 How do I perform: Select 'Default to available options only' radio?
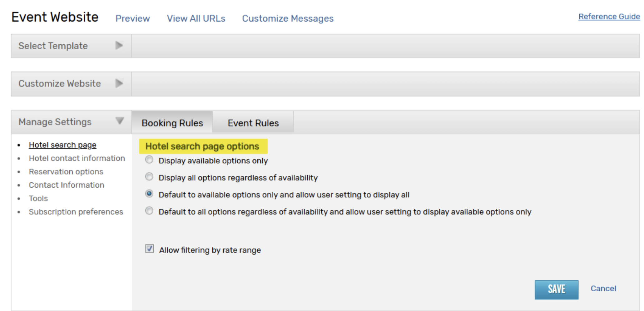tap(149, 194)
